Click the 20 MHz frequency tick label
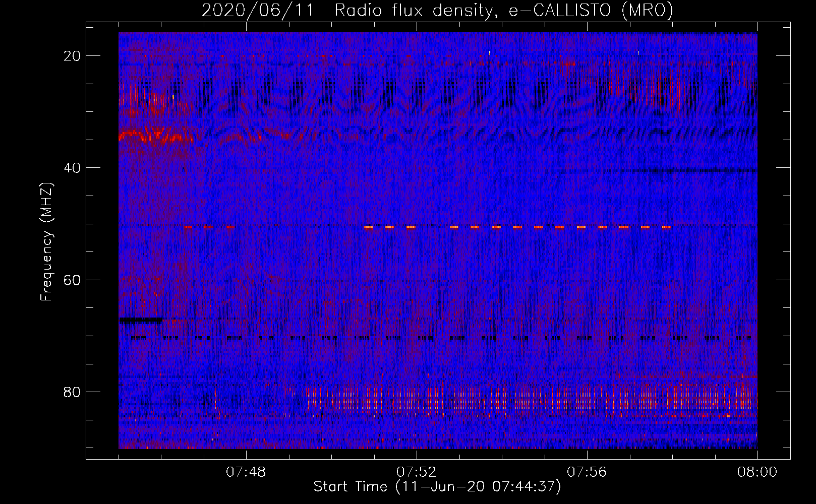Screen dimensions: 816x504 point(73,55)
